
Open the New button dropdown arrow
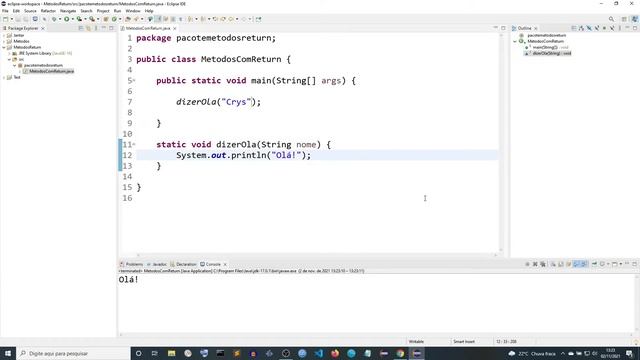(x=11, y=19)
